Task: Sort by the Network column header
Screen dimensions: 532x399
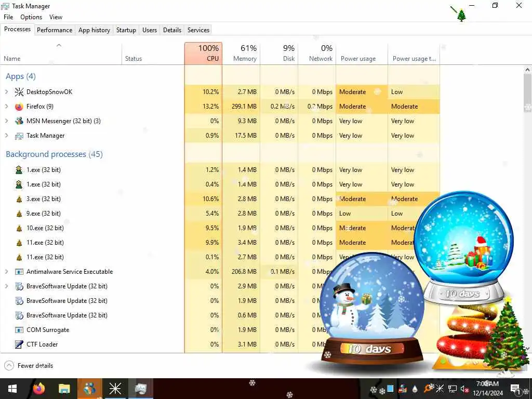Action: pos(317,54)
